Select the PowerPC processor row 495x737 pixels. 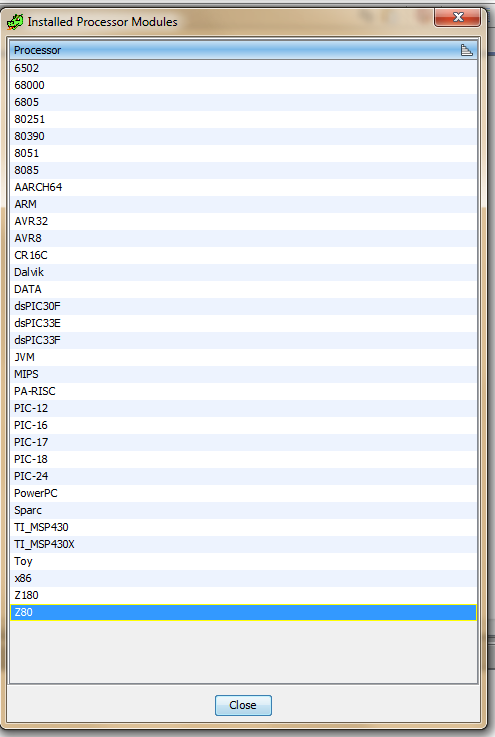point(243,493)
